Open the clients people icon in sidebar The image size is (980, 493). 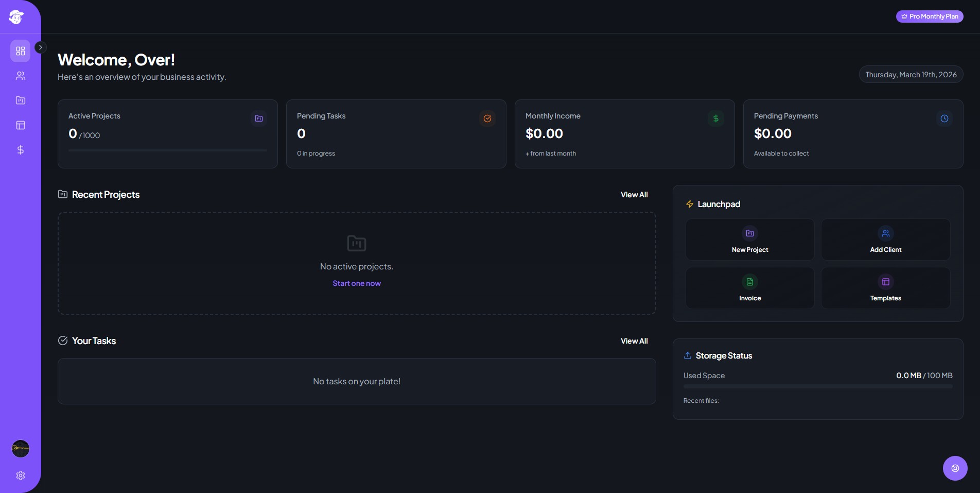point(21,76)
